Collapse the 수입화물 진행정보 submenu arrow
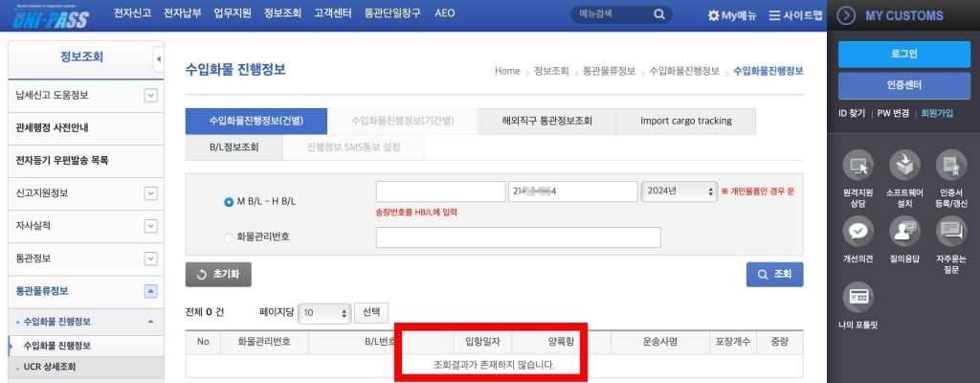 (150, 322)
